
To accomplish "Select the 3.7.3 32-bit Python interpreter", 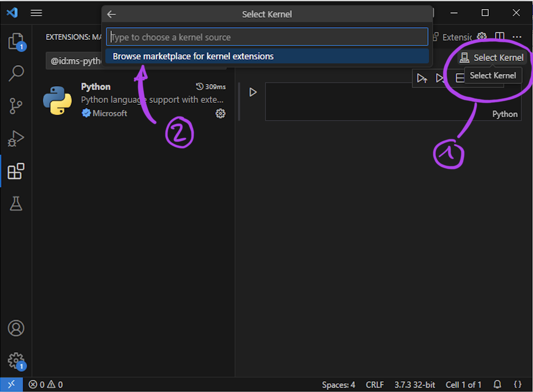I will click(x=415, y=385).
